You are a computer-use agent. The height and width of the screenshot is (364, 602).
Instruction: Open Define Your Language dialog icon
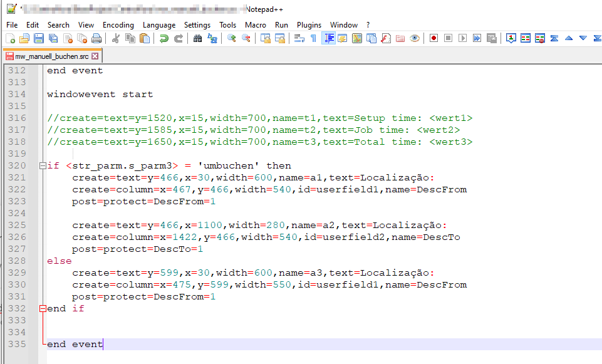pos(343,38)
